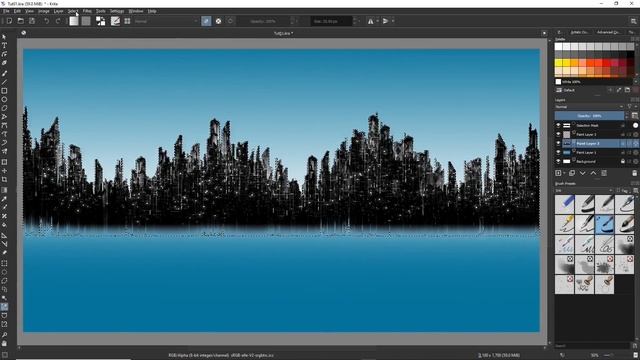The height and width of the screenshot is (360, 640).
Task: Save the document via toolbar icon
Action: [32, 21]
